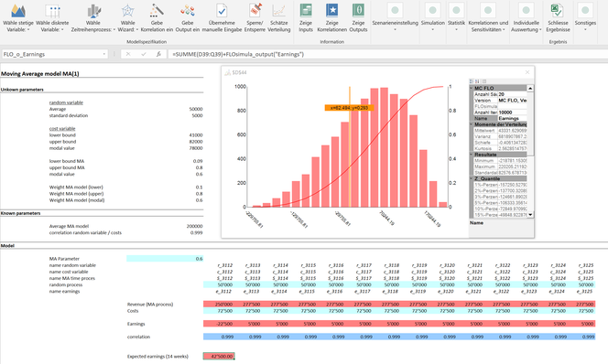This screenshot has width=608, height=364.
Task: Click Zeige Korrelationen icon
Action: [331, 11]
